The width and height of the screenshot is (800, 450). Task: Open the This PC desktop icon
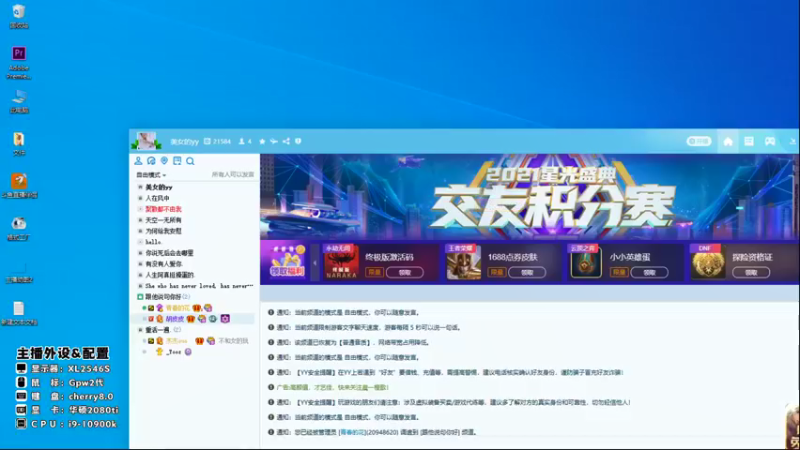point(19,101)
